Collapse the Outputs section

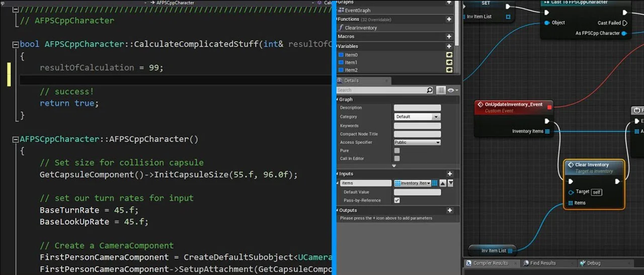(338, 211)
